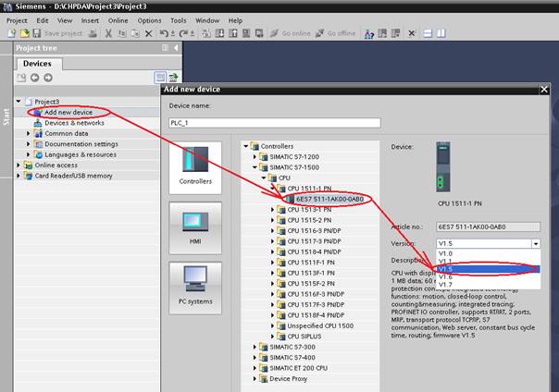
Task: Open the Online menu
Action: click(118, 19)
